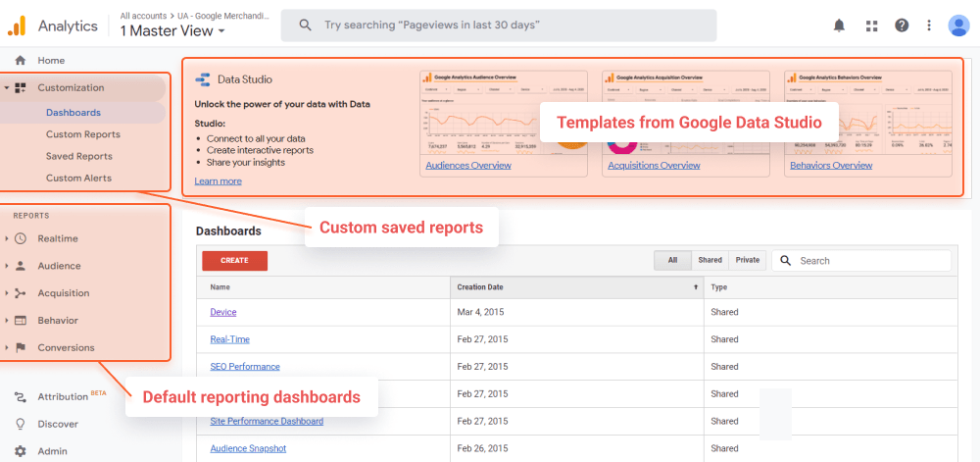
Task: Select the Private filter tab
Action: point(748,260)
